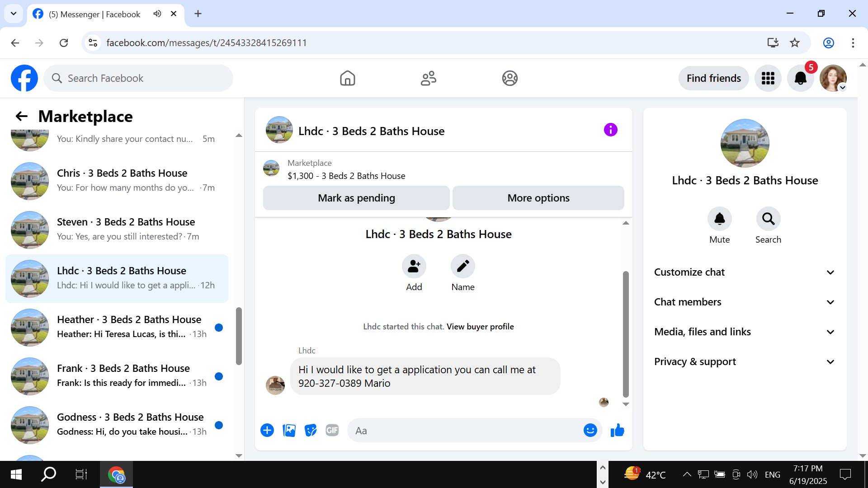Open the Windows notification center
Screen dimensions: 868x488
(x=845, y=474)
